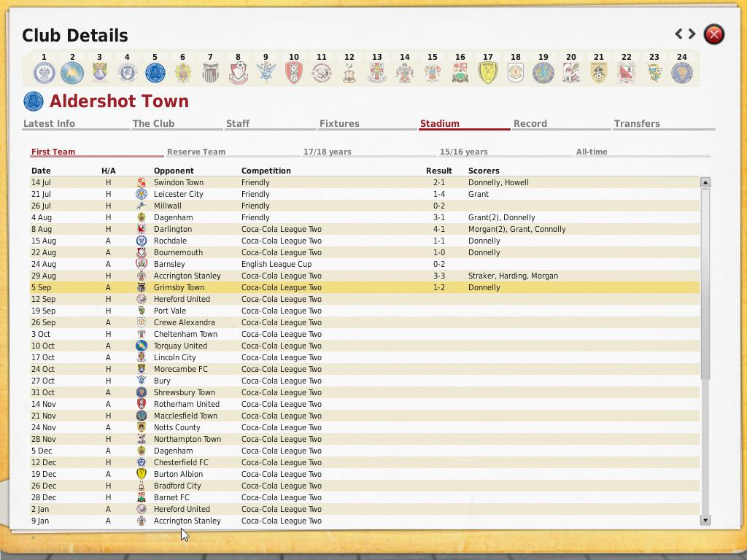The width and height of the screenshot is (747, 560).
Task: Choose club badge number 17 in badge row
Action: [487, 72]
